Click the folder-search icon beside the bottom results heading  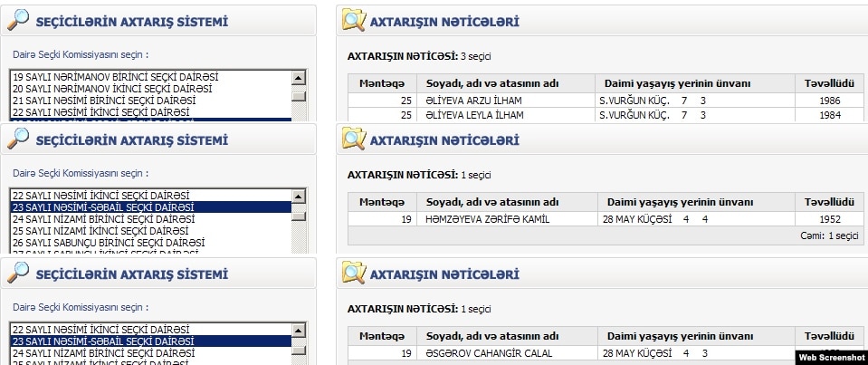pos(354,274)
